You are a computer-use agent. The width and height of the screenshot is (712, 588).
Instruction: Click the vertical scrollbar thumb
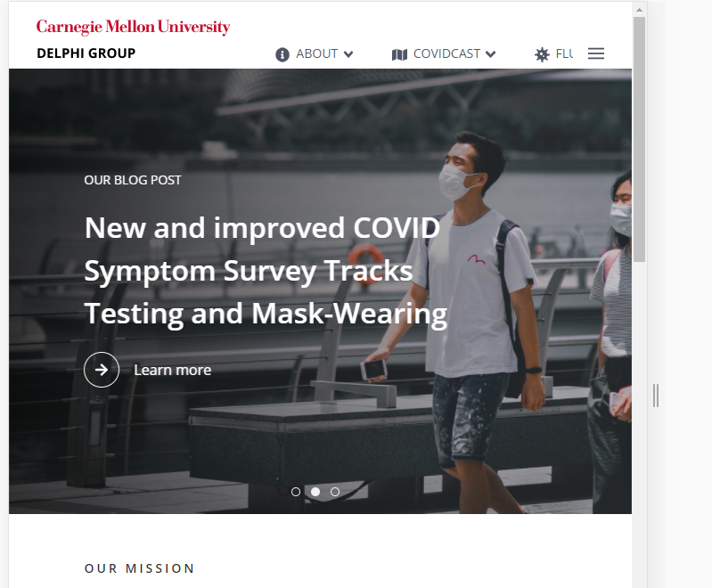click(639, 139)
